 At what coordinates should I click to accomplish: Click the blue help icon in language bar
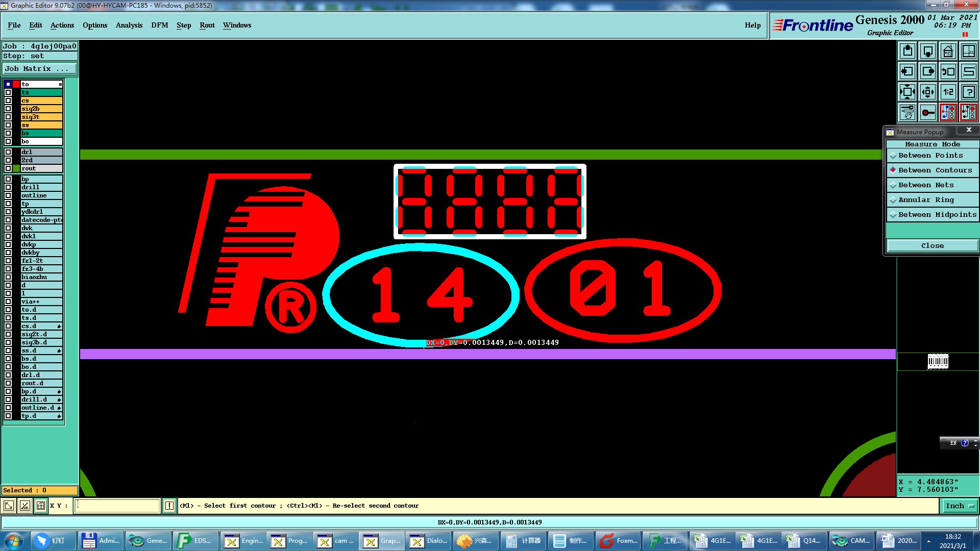point(965,443)
